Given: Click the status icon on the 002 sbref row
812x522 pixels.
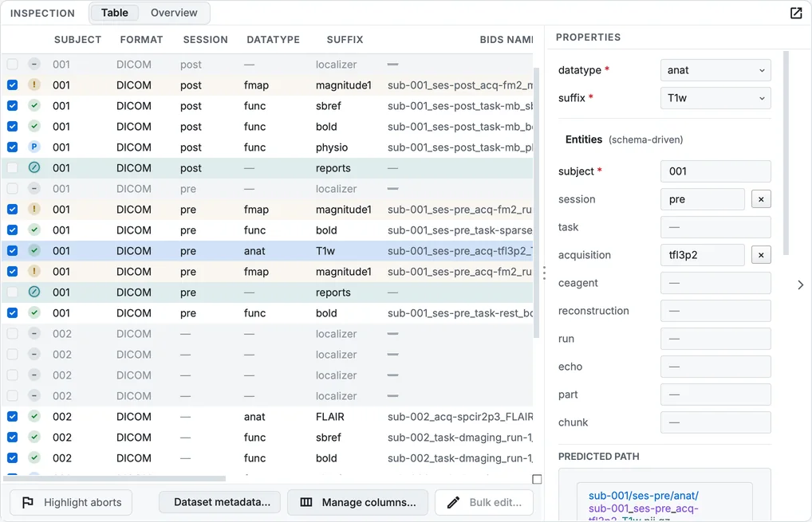Looking at the screenshot, I should pyautogui.click(x=34, y=437).
